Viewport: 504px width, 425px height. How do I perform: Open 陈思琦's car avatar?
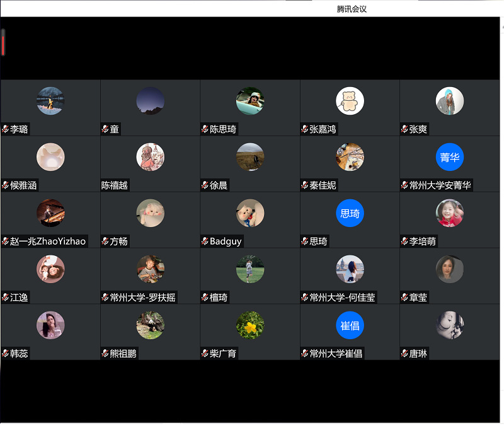(x=250, y=101)
